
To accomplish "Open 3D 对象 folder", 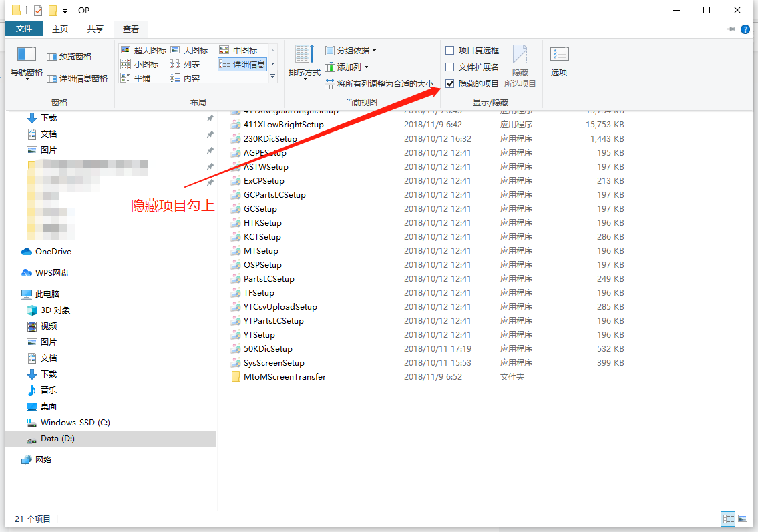I will pos(49,310).
